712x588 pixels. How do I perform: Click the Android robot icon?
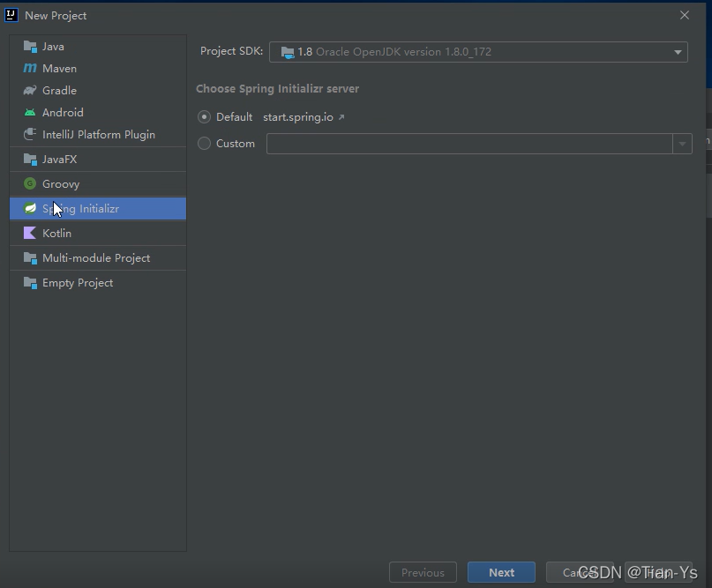click(30, 112)
